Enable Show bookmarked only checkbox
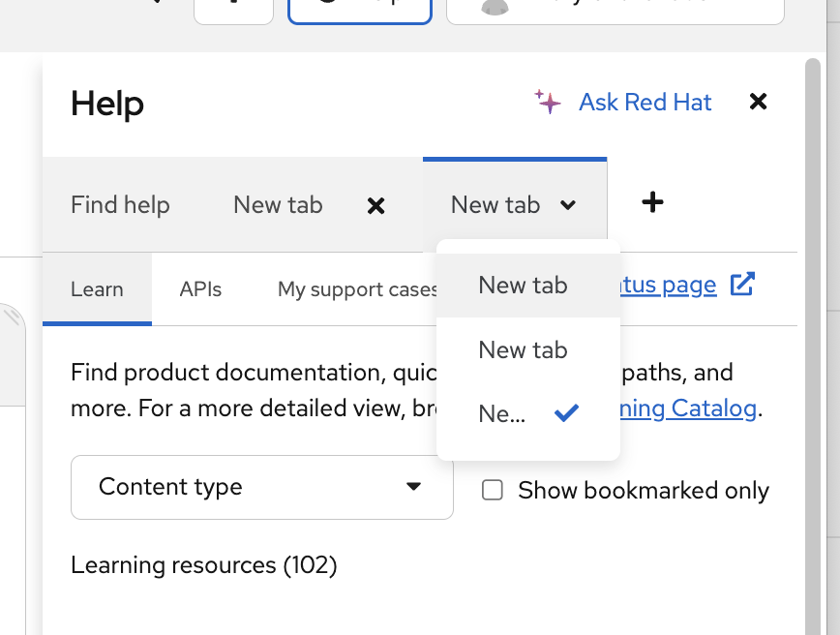Image resolution: width=840 pixels, height=635 pixels. click(x=493, y=491)
